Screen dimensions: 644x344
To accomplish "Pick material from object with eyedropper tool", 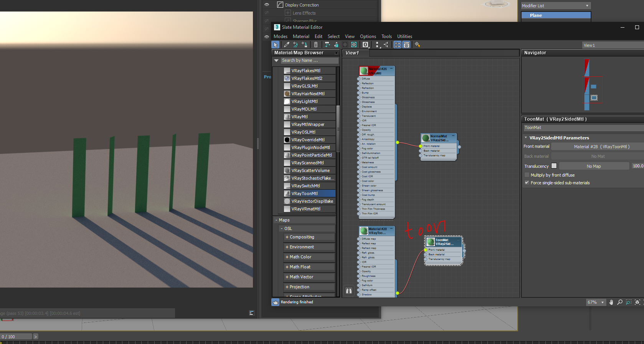I will (x=286, y=45).
